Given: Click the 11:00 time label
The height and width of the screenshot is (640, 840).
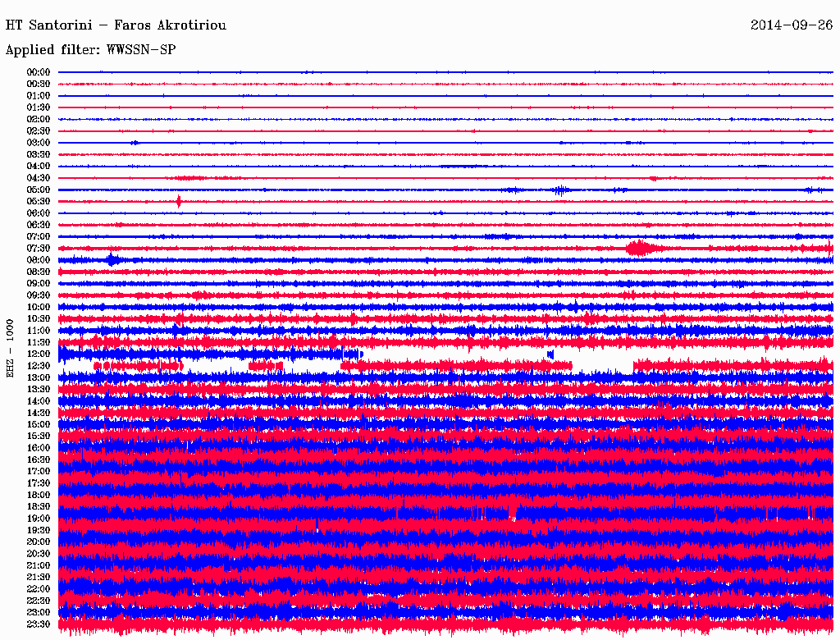Looking at the screenshot, I should 38,331.
